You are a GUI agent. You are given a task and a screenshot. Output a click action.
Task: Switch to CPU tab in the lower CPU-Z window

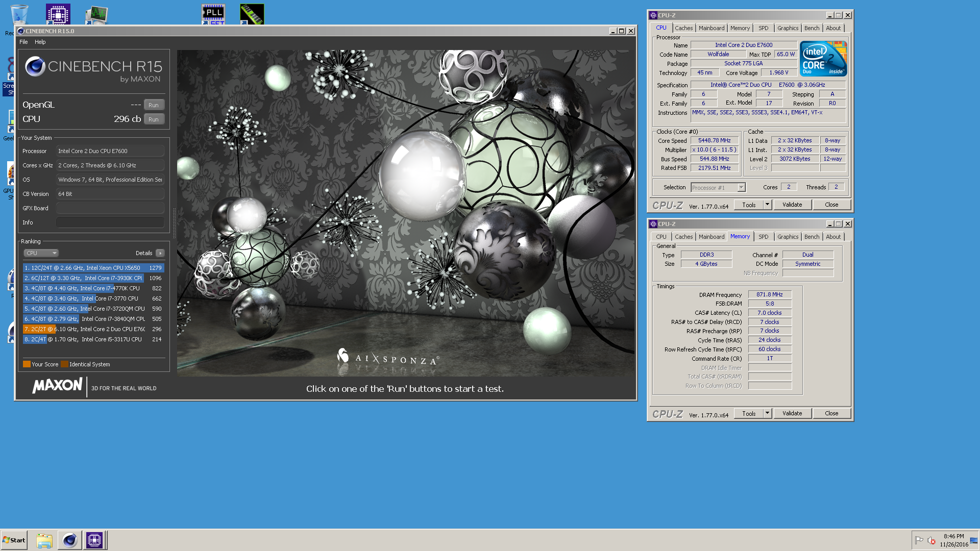click(x=661, y=237)
